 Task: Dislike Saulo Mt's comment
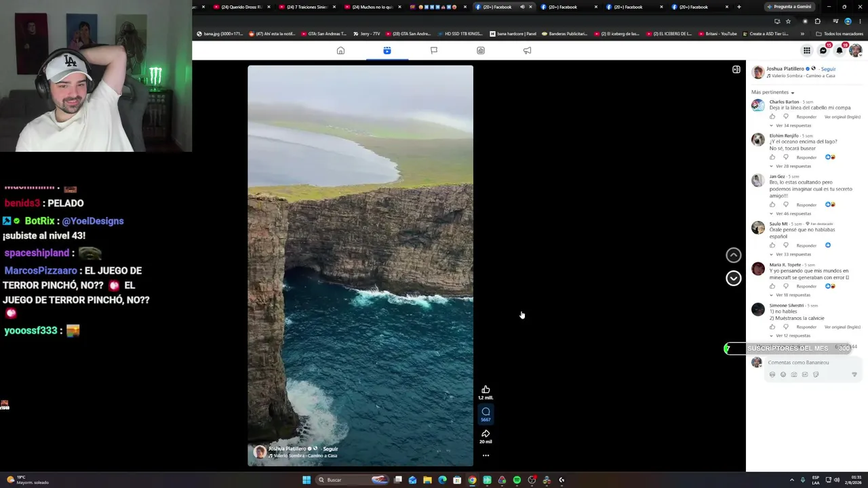(x=786, y=245)
